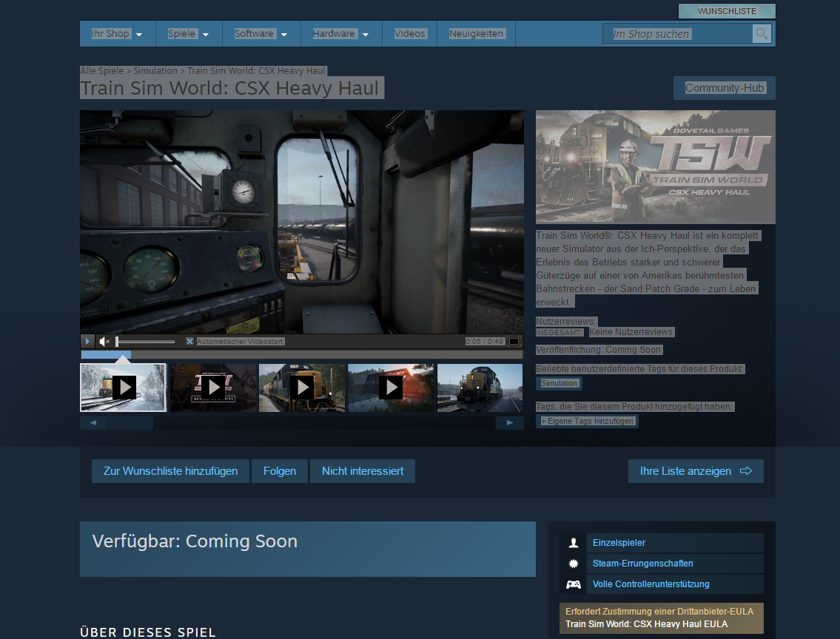Viewport: 840px width, 639px height.
Task: Open Neuigkeiten in the navigation
Action: pyautogui.click(x=477, y=34)
